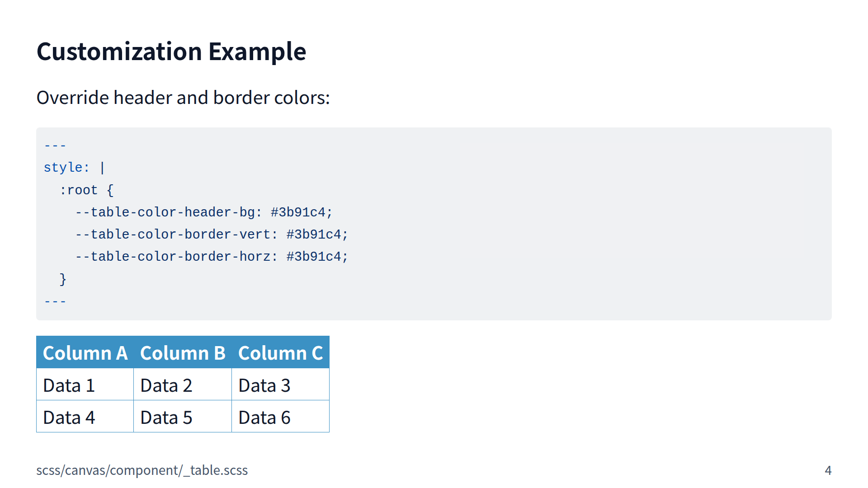Click the "Override header and border colors:" text
The height and width of the screenshot is (488, 868).
[x=183, y=98]
